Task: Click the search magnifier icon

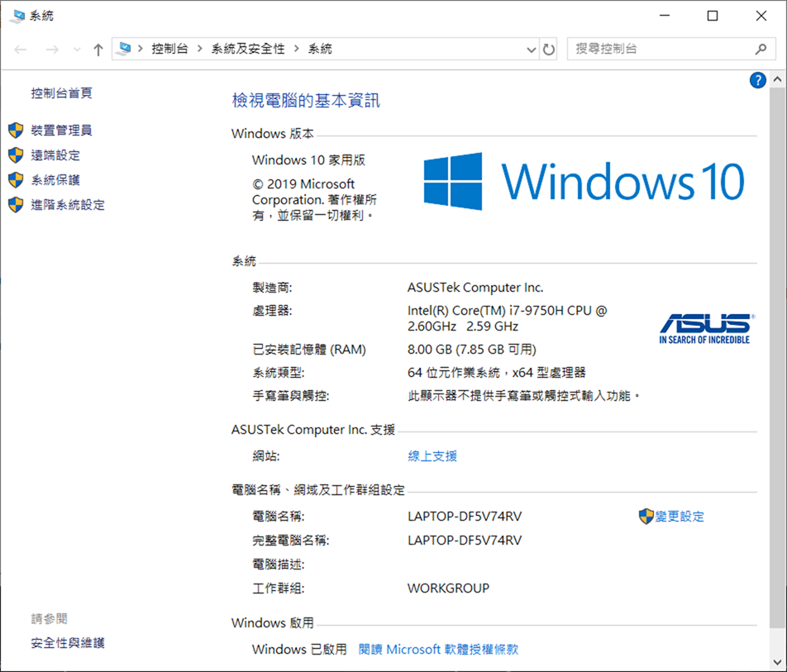Action: click(x=760, y=49)
